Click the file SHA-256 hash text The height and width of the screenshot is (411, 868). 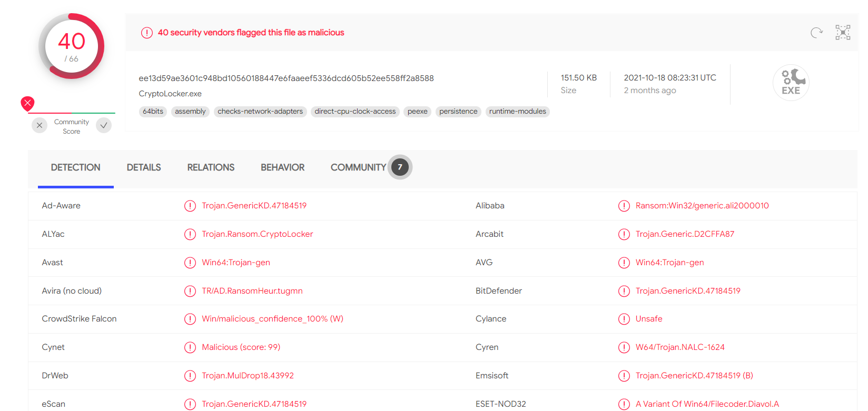tap(286, 78)
